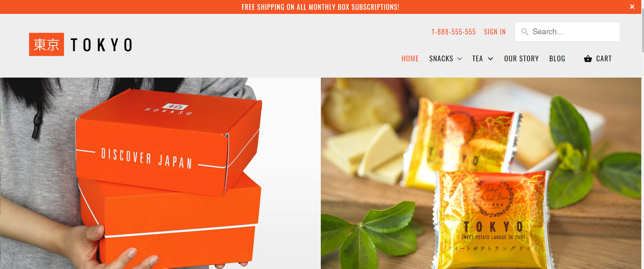Expand the Tea dropdown chevron
Image resolution: width=644 pixels, height=269 pixels.
[x=490, y=59]
